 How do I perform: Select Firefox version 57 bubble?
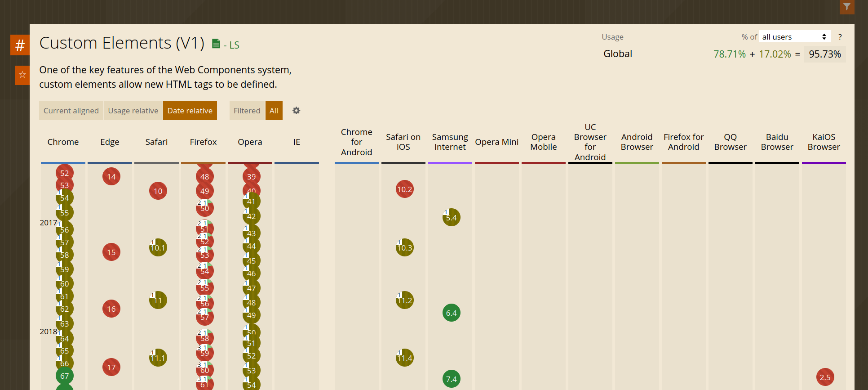point(205,317)
